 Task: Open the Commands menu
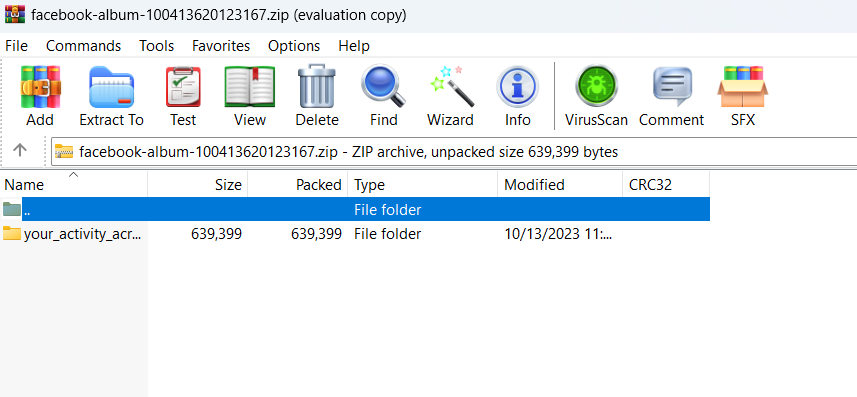(84, 46)
